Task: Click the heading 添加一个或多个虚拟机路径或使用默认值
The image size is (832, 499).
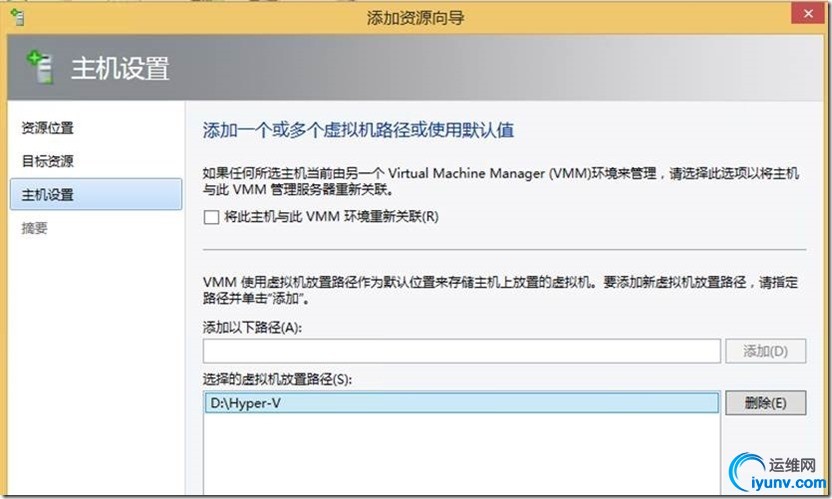Action: click(x=358, y=130)
